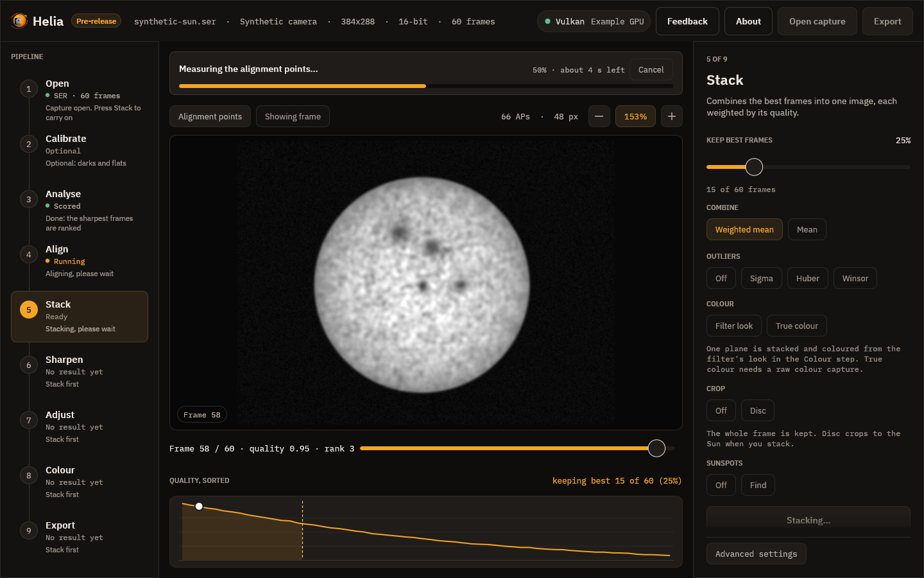The image size is (924, 578).
Task: Select Weighted mean combine mode
Action: pos(744,229)
